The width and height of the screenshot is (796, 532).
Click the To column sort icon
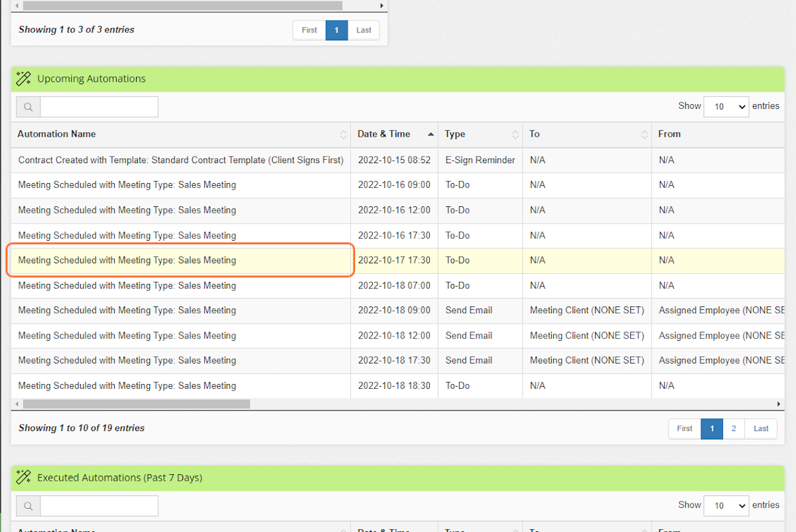643,134
